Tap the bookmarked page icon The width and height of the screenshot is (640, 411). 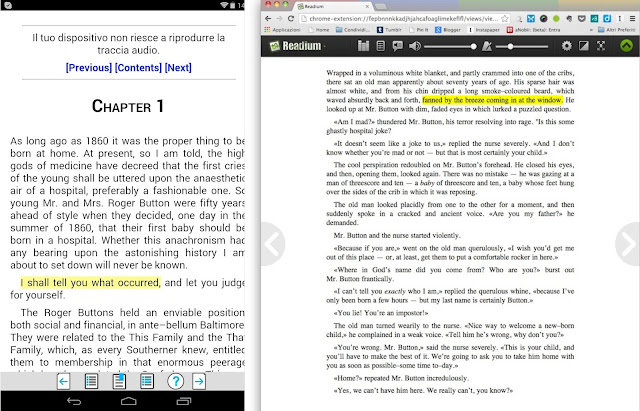[x=119, y=381]
